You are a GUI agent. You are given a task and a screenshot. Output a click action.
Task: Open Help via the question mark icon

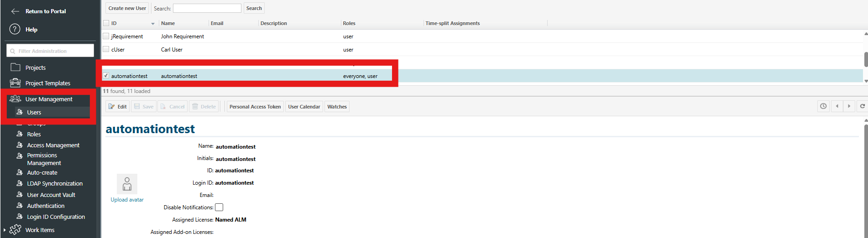[15, 29]
